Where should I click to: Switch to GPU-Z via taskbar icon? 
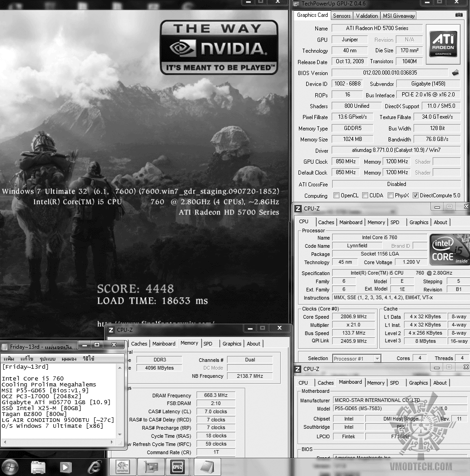151,467
